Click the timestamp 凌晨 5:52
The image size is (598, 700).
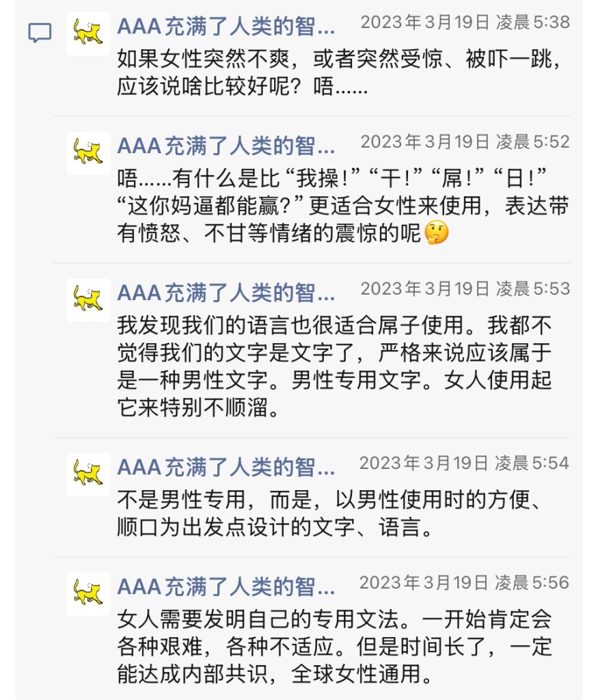tap(465, 142)
